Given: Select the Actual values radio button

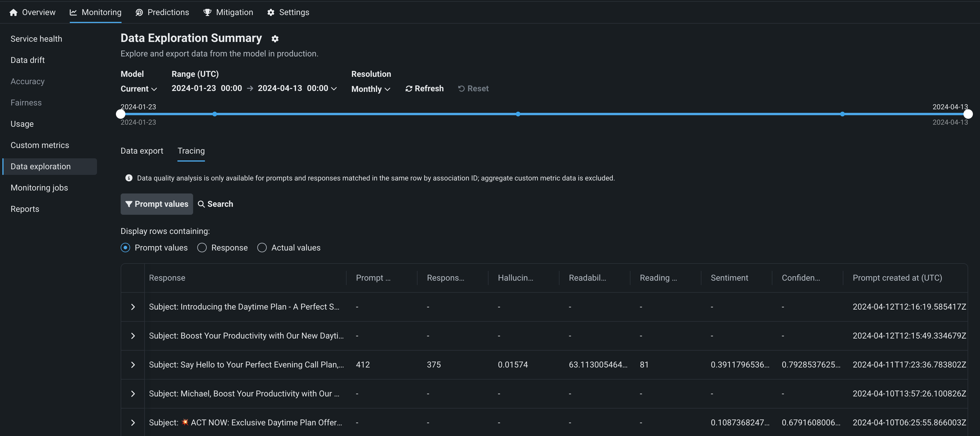Looking at the screenshot, I should [262, 248].
